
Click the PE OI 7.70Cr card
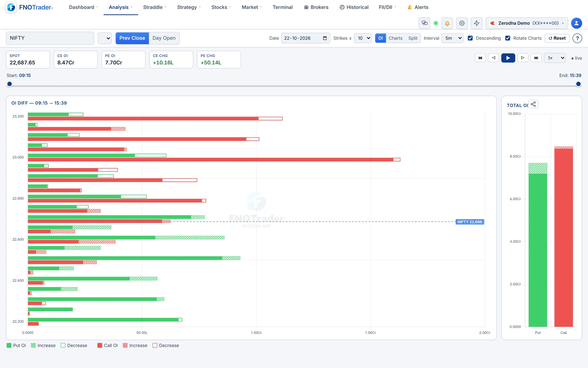click(123, 59)
